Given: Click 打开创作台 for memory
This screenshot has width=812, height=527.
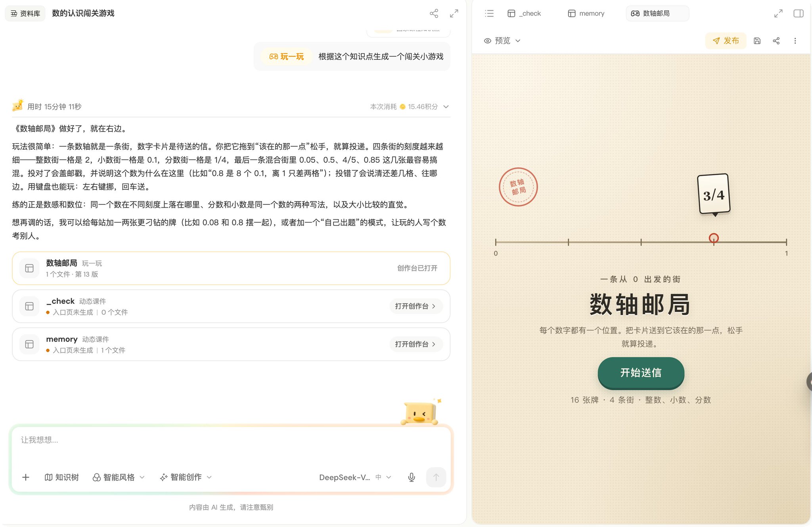Looking at the screenshot, I should tap(416, 344).
